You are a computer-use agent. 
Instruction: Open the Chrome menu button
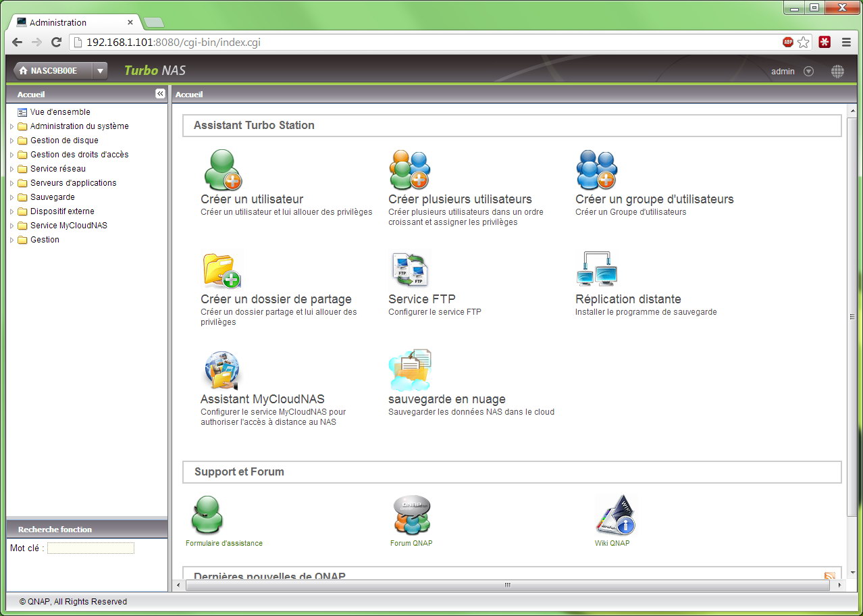click(846, 42)
